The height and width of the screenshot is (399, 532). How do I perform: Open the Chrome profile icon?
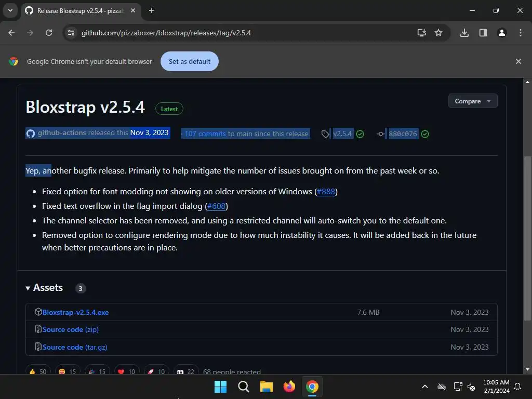pos(502,33)
